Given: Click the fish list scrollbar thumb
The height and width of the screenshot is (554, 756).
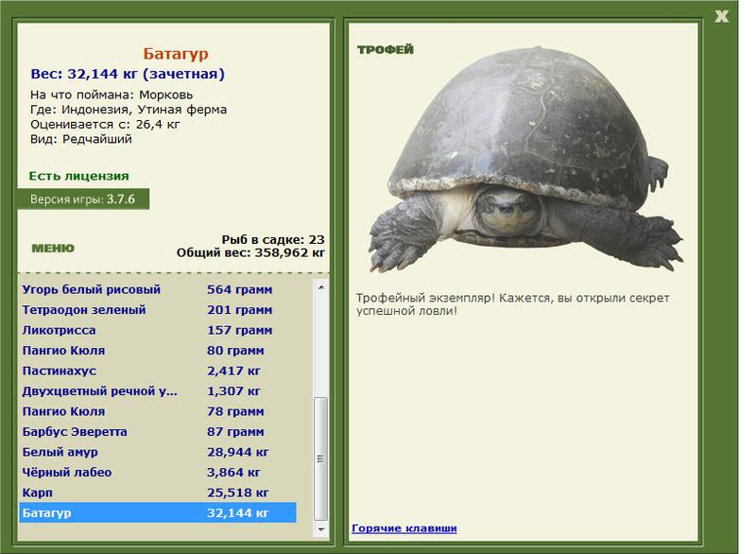Looking at the screenshot, I should point(321,459).
